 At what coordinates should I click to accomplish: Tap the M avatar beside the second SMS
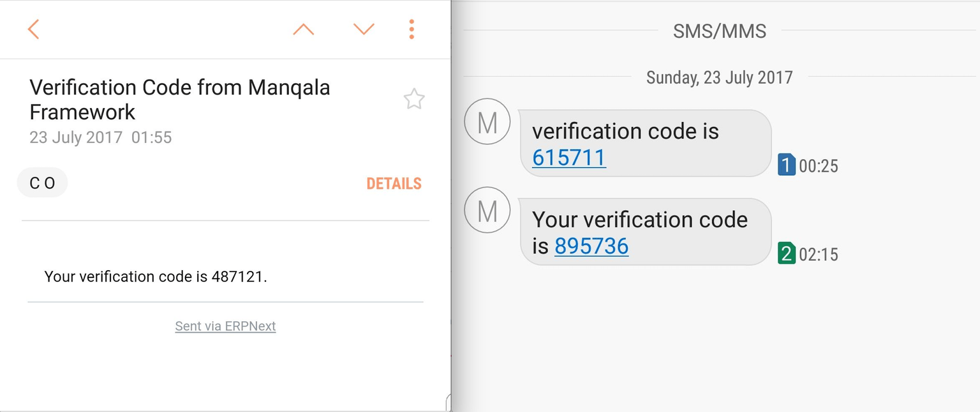pos(487,210)
